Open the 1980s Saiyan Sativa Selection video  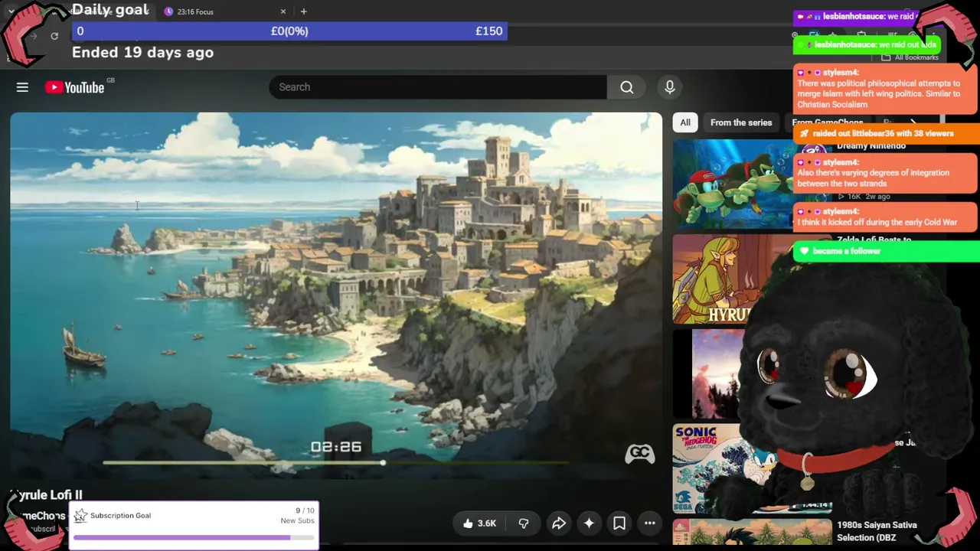877,531
